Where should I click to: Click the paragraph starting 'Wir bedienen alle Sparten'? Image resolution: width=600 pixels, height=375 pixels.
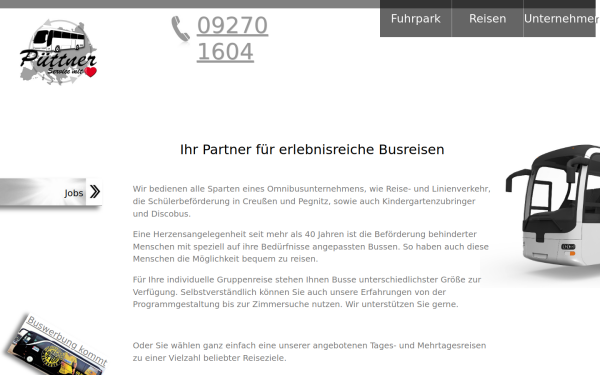[311, 201]
